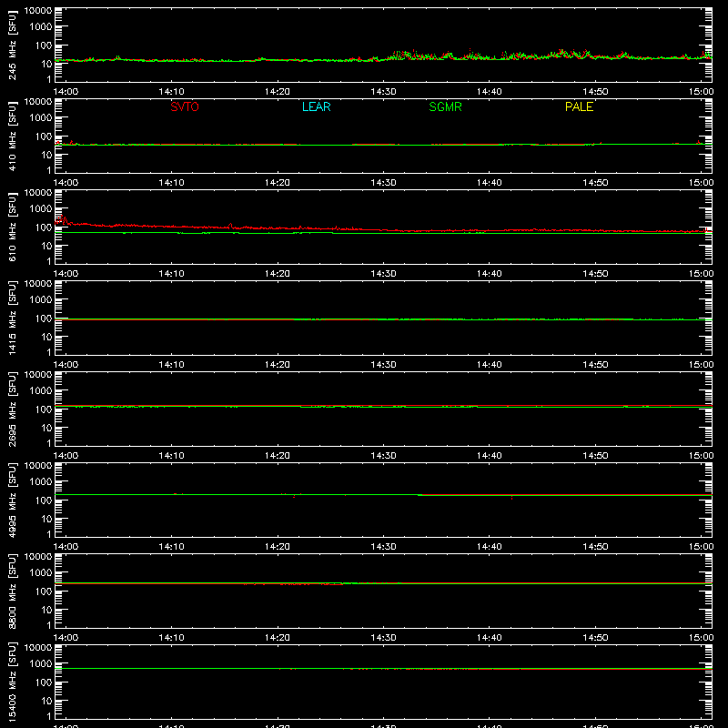The image size is (728, 728).
Task: Click '14:40' tick label below 4995 MHz panel
Action: tap(490, 547)
